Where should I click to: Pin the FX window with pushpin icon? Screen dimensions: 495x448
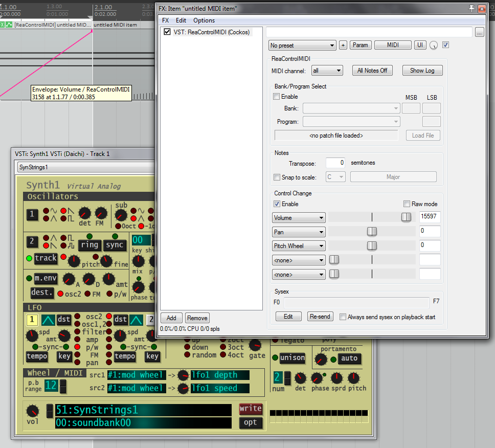(x=471, y=9)
